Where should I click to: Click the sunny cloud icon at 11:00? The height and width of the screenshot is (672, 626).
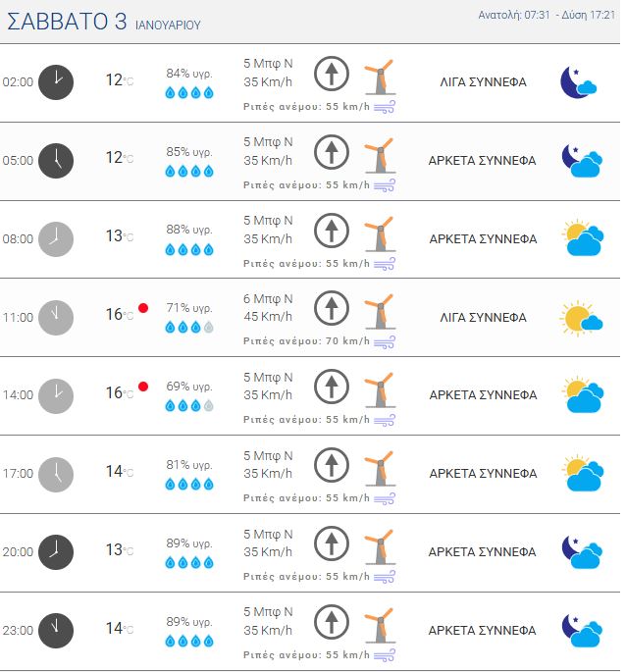point(580,318)
